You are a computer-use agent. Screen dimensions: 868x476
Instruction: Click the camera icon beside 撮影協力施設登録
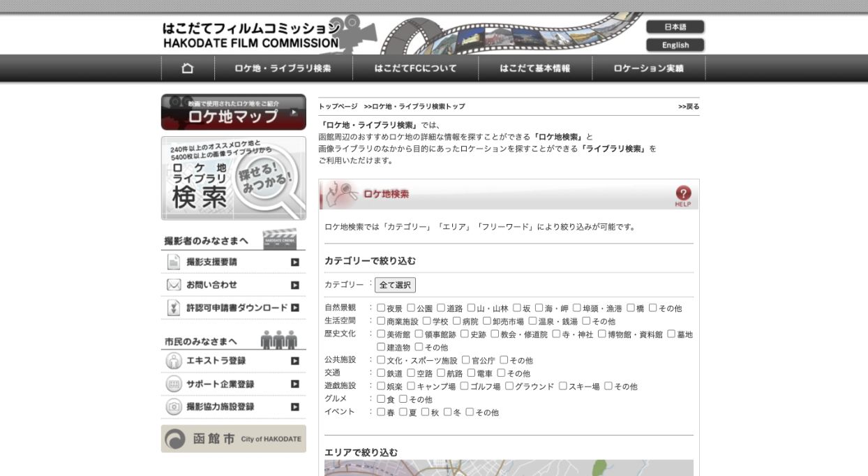click(x=174, y=407)
